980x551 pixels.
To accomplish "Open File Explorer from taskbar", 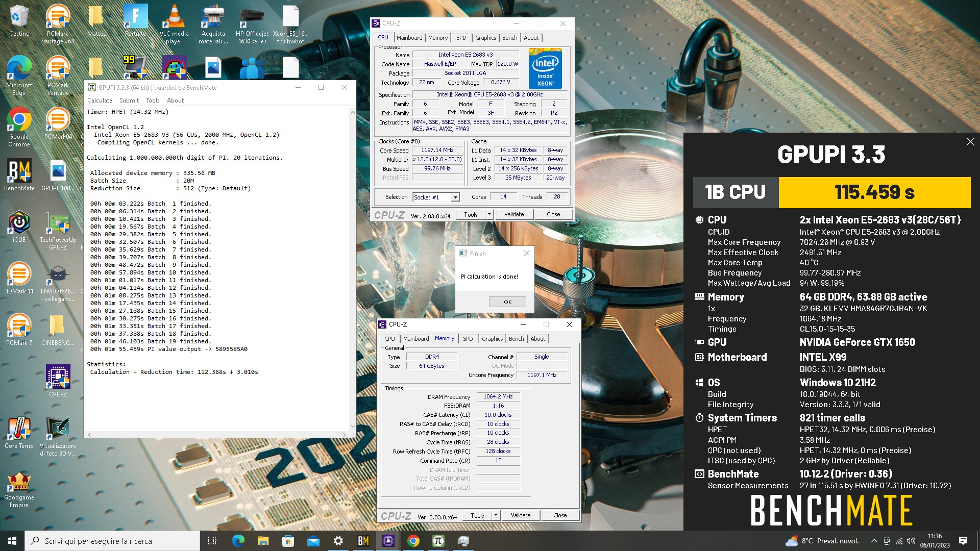I will [263, 541].
